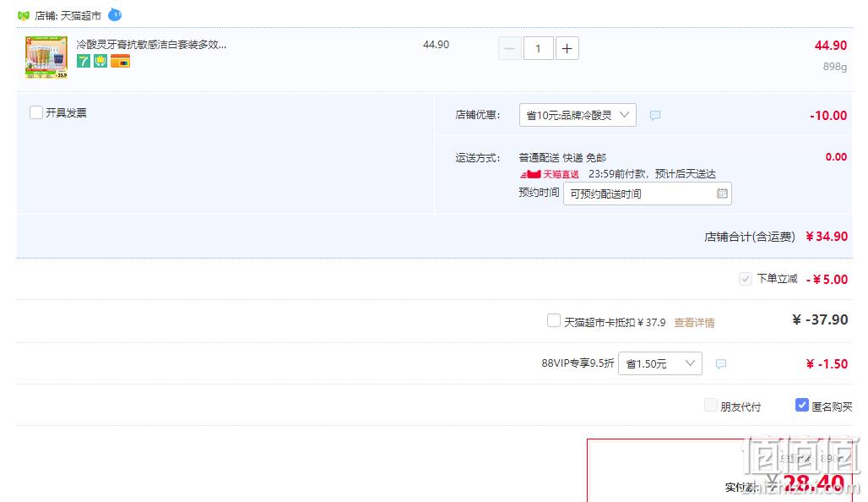Open the 冷酸灵牙膏 product thumbnail
Image resolution: width=868 pixels, height=502 pixels.
[x=46, y=57]
